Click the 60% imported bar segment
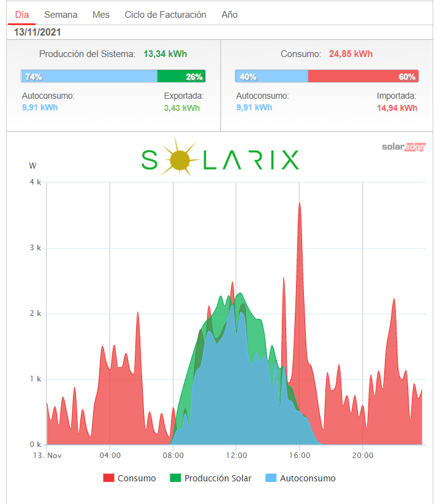The width and height of the screenshot is (440, 504). tap(363, 77)
